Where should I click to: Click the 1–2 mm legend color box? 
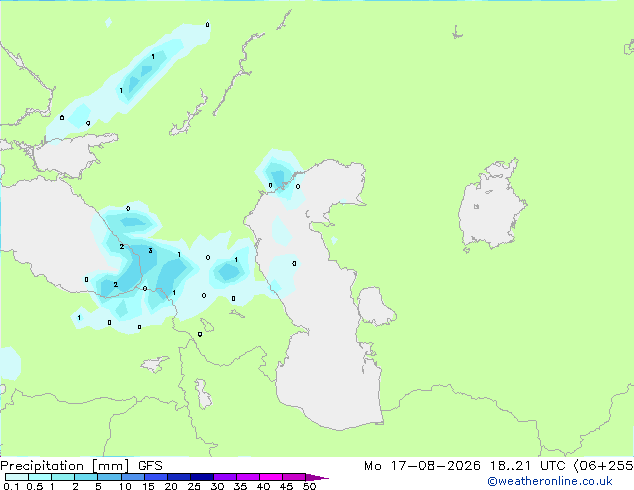[63, 477]
